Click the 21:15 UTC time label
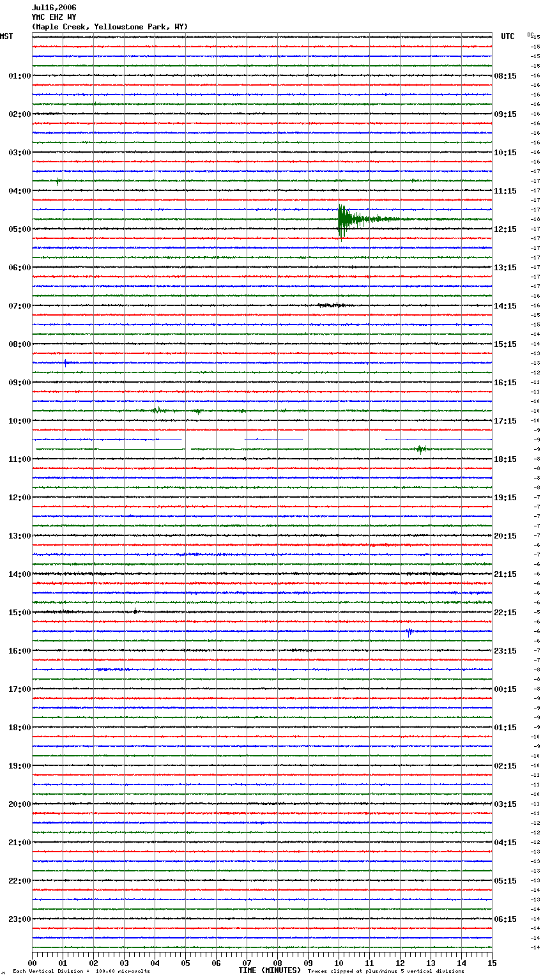The width and height of the screenshot is (543, 980). 505,574
